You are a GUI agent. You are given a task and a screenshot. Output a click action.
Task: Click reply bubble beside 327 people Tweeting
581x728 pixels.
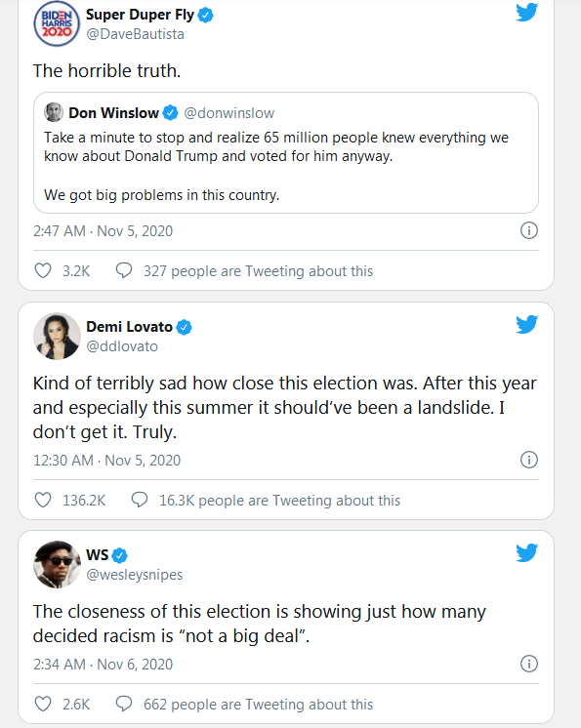click(124, 270)
